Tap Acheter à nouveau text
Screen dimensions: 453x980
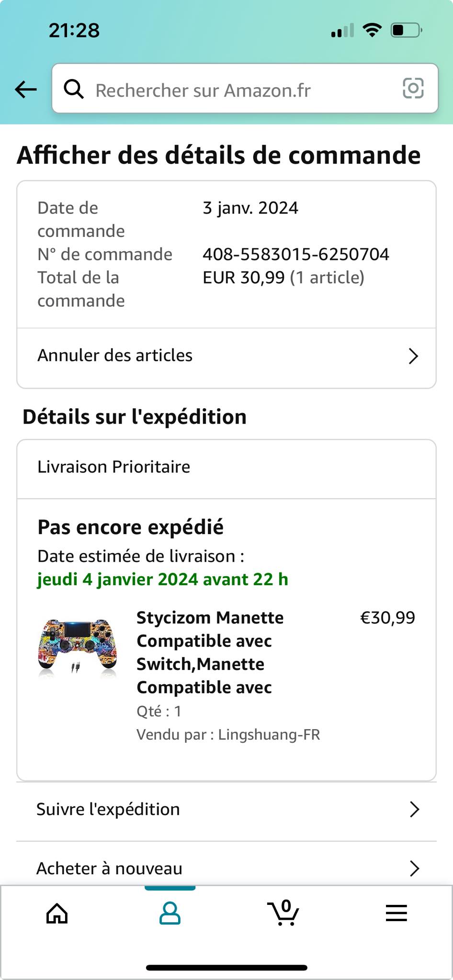click(110, 869)
